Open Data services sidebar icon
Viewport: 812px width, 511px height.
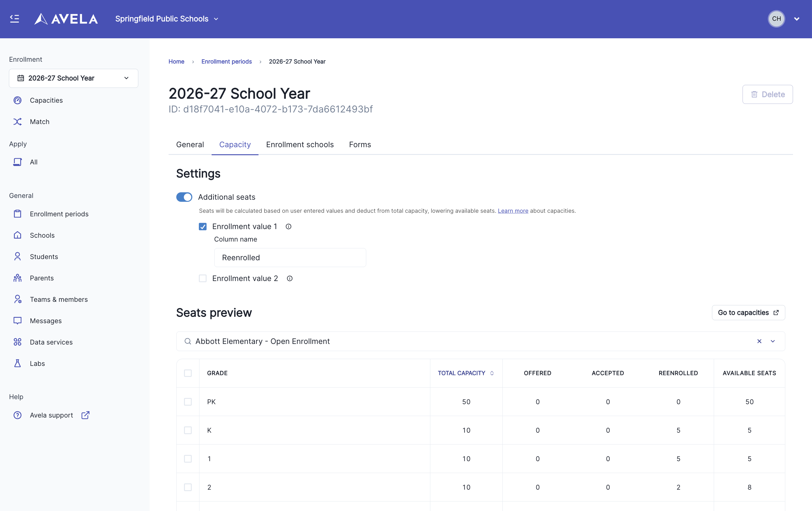coord(18,342)
